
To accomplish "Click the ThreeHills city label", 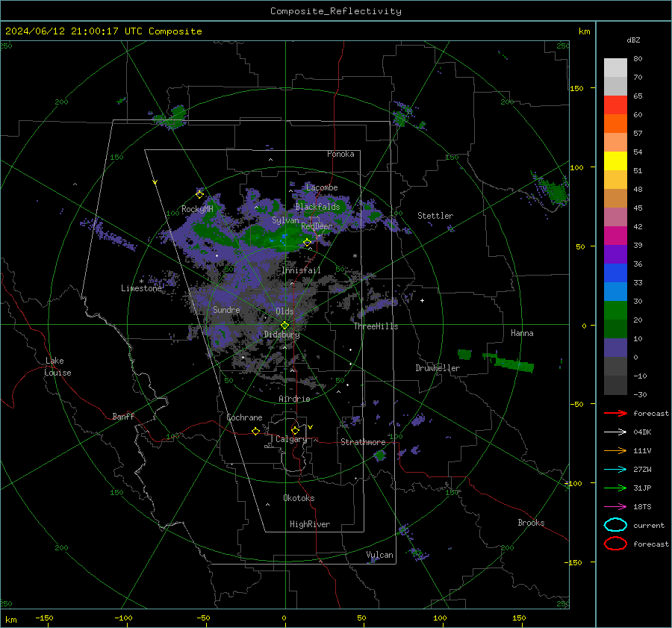I will (376, 326).
